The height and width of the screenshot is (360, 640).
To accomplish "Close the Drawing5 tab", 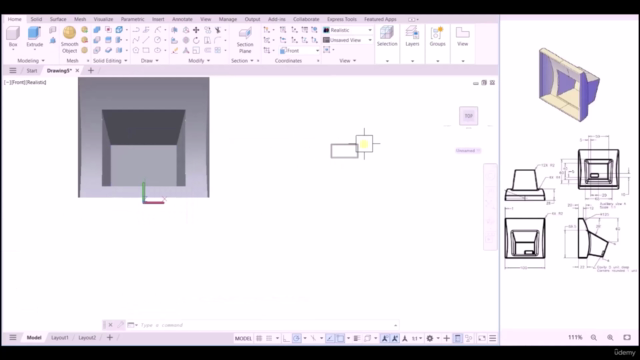I will coord(77,71).
